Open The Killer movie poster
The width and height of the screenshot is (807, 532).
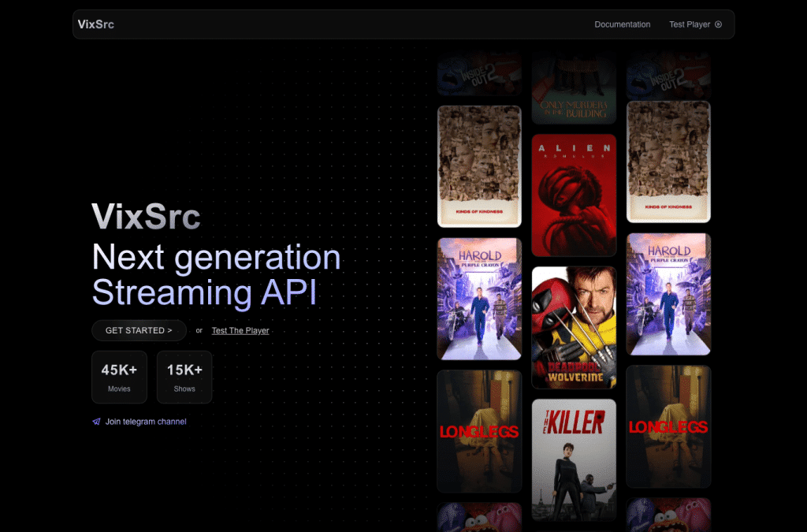click(574, 459)
